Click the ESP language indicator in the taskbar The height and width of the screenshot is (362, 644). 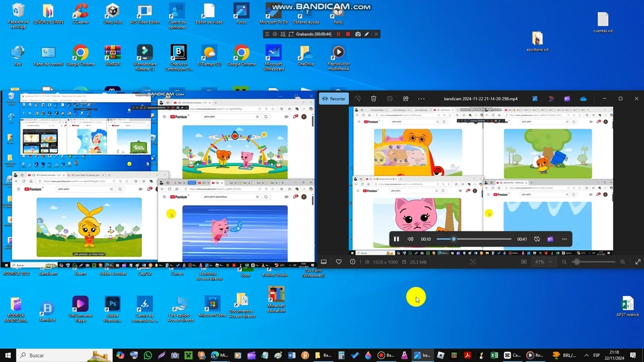[597, 355]
